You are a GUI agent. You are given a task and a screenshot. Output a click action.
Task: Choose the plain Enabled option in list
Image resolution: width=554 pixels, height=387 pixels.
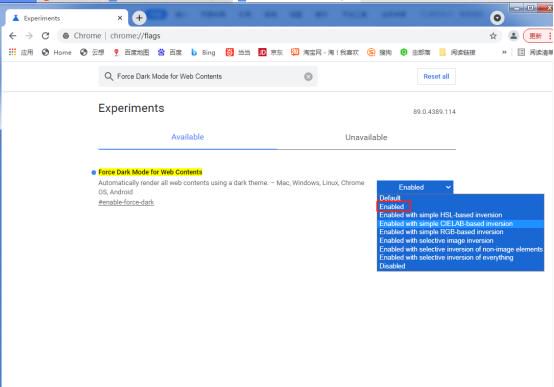[x=391, y=207]
